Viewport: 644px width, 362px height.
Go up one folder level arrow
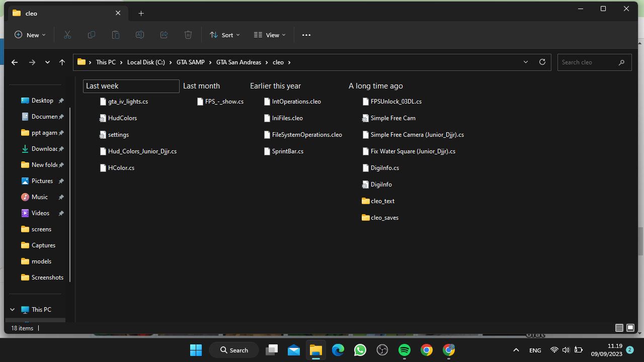[62, 62]
